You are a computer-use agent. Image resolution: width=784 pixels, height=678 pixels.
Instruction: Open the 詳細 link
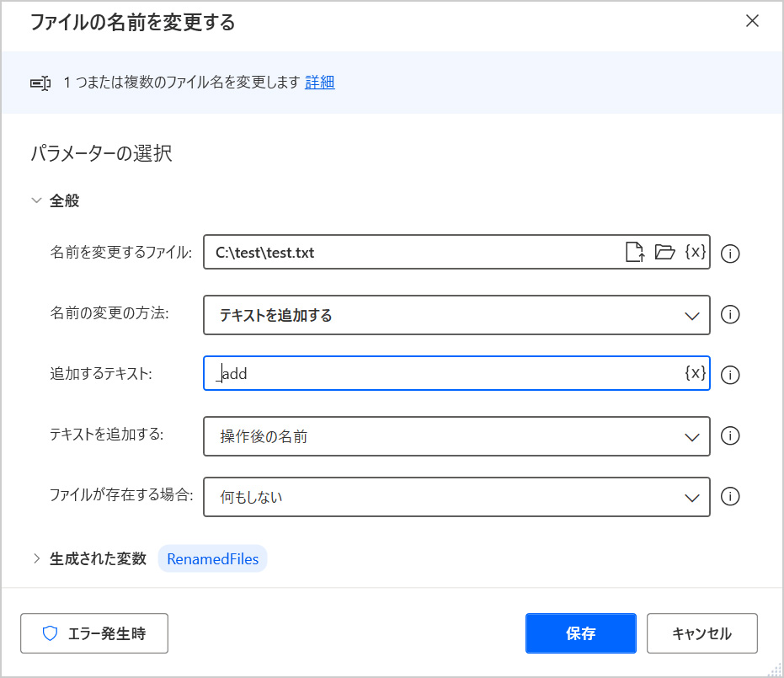click(x=319, y=82)
